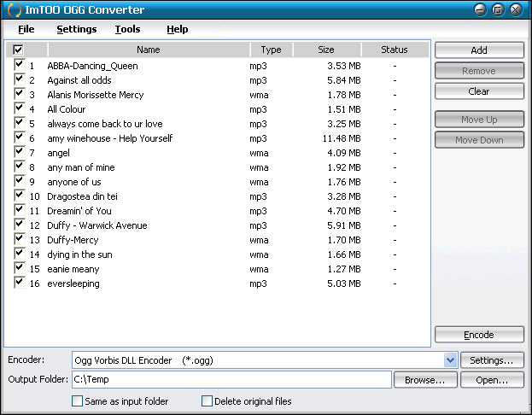Start conversion with Encode button
The height and width of the screenshot is (415, 532).
click(479, 335)
